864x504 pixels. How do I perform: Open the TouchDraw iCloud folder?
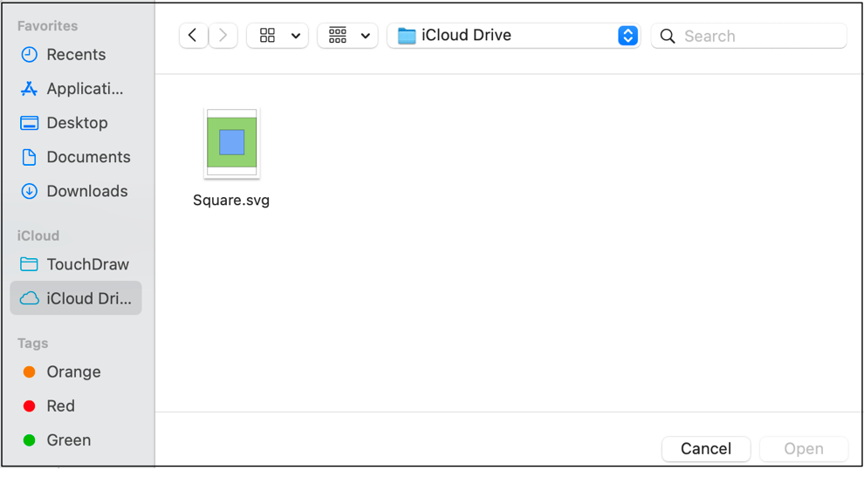point(76,264)
